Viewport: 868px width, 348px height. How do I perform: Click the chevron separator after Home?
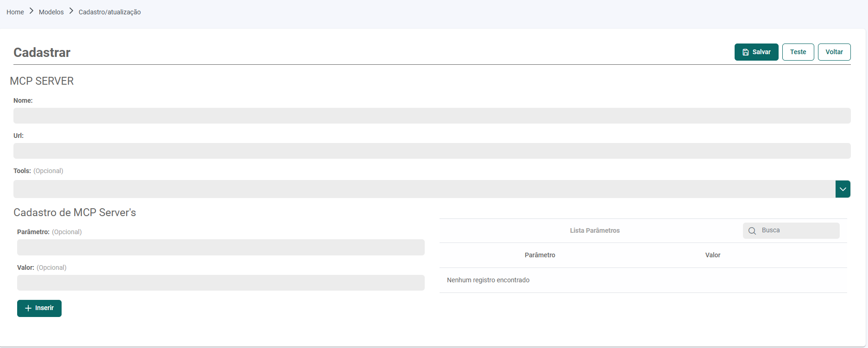pos(31,11)
